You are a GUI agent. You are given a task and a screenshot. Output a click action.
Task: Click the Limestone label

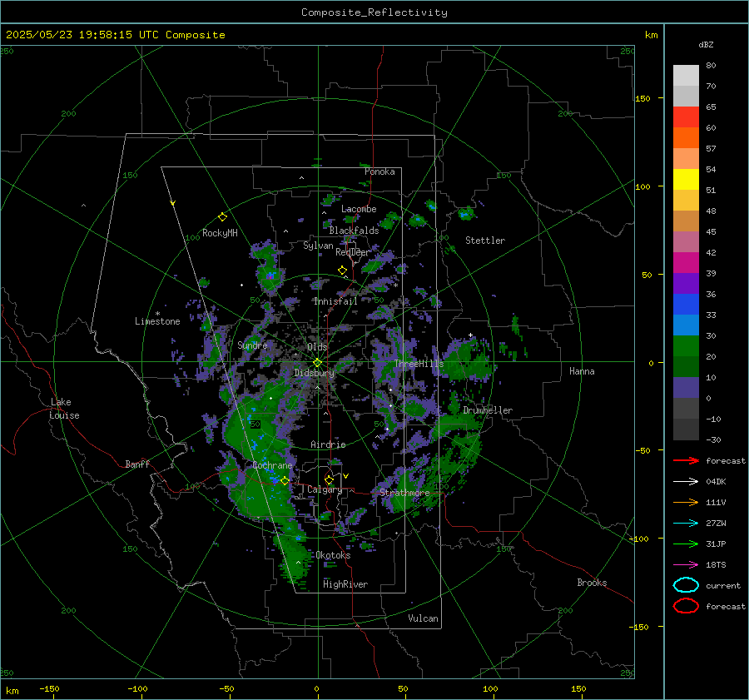click(157, 321)
